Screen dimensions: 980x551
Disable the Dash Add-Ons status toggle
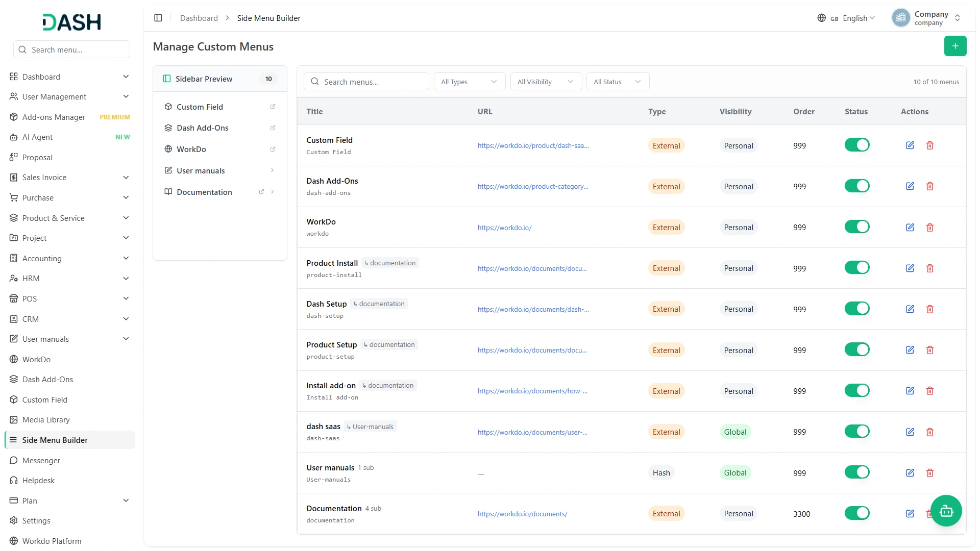point(857,186)
